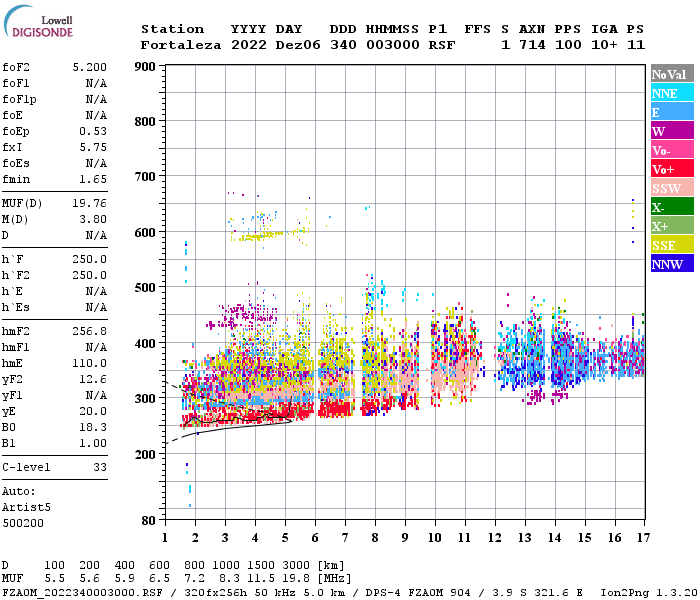Click the MUF table value 19.8

(x=296, y=579)
